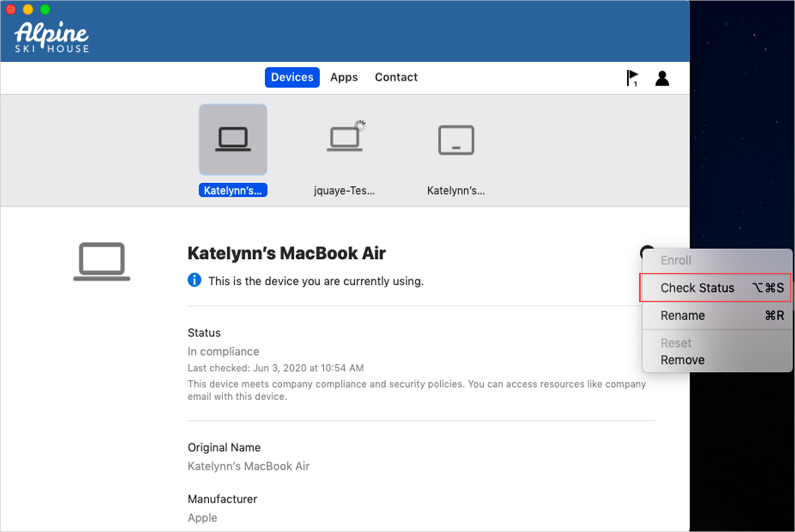Click the Last checked timestamp text
This screenshot has height=532, width=795.
tap(276, 368)
